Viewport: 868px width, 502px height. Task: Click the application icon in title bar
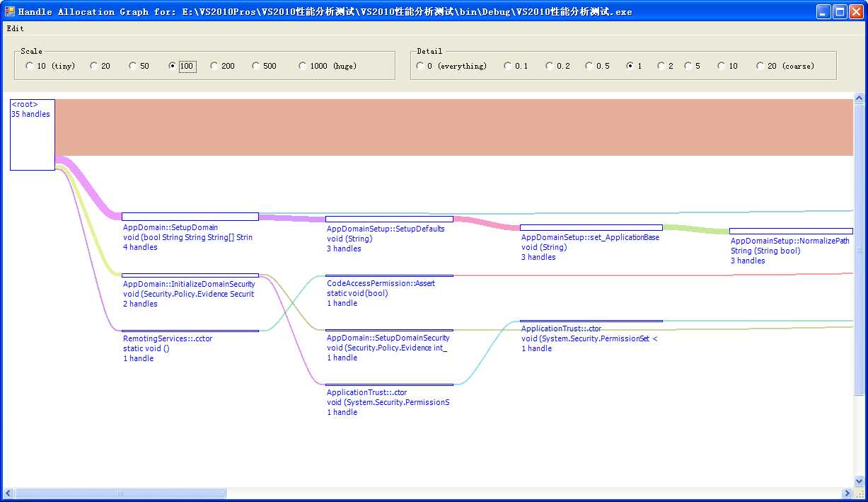click(10, 11)
